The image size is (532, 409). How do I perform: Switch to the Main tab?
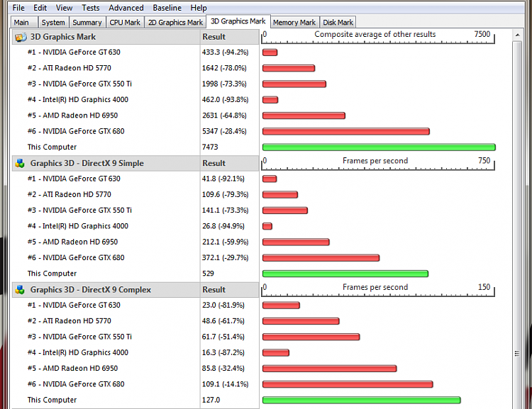click(24, 23)
